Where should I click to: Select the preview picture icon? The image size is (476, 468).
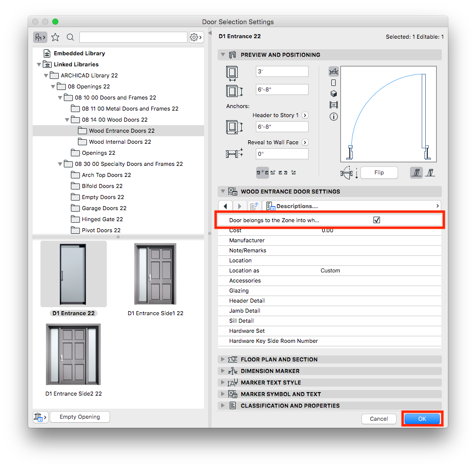[334, 105]
